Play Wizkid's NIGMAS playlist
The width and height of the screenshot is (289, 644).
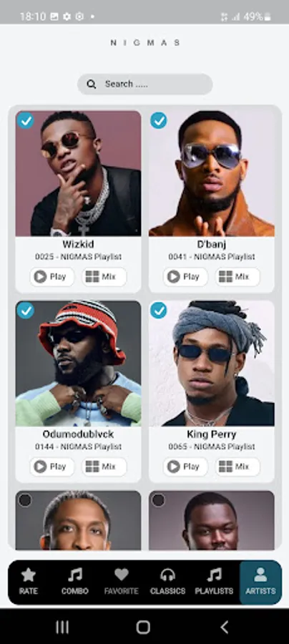tap(52, 277)
